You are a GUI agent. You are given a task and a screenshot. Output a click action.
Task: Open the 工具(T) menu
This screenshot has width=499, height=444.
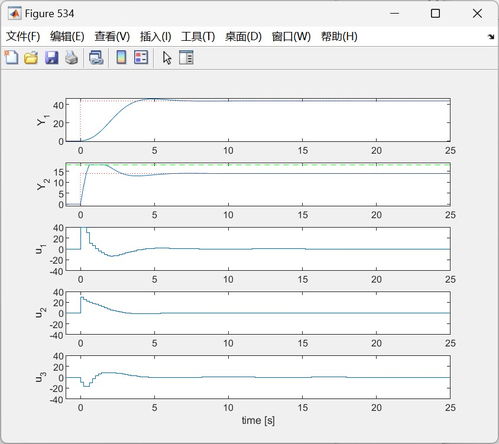pyautogui.click(x=198, y=36)
